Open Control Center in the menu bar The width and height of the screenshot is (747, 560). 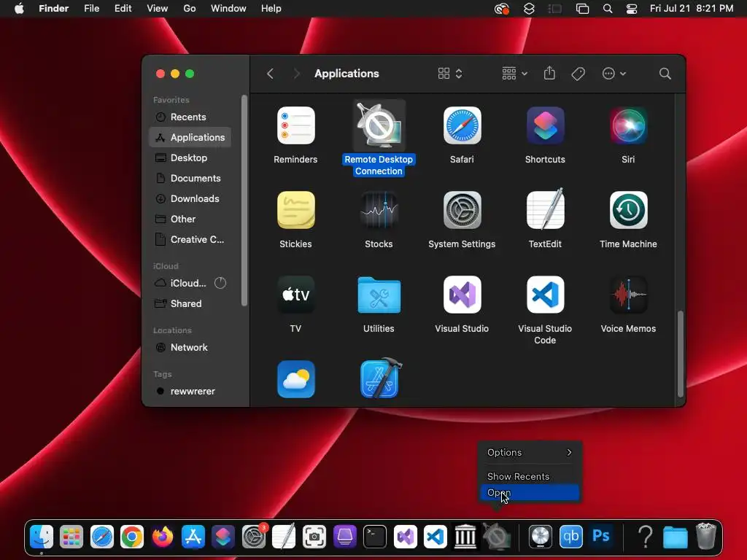(632, 9)
